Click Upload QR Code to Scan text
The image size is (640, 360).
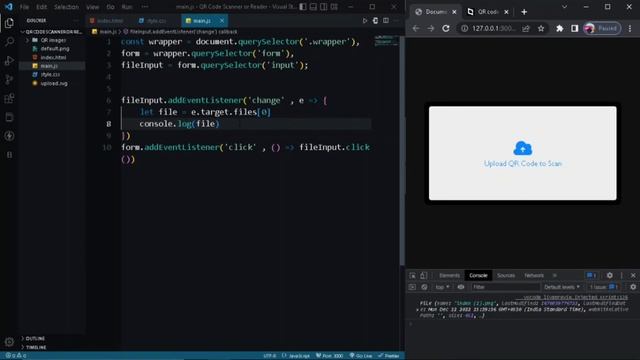[x=523, y=164]
